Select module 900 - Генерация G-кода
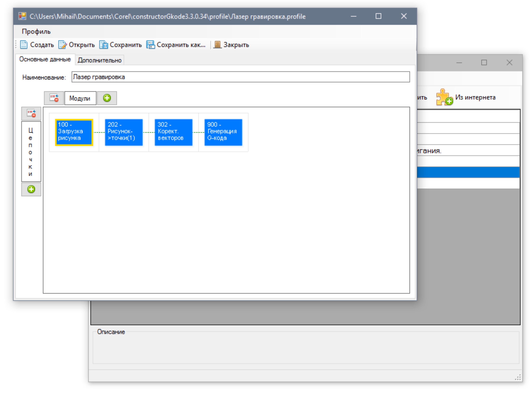The height and width of the screenshot is (397, 532). [x=223, y=132]
